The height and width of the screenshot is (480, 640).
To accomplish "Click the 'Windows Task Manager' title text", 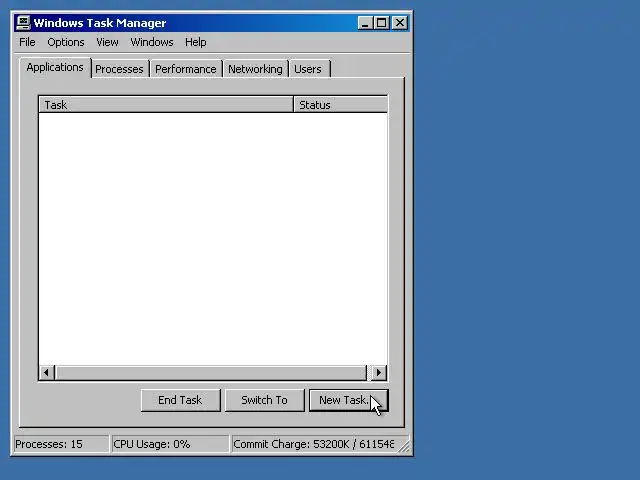I will tap(100, 23).
